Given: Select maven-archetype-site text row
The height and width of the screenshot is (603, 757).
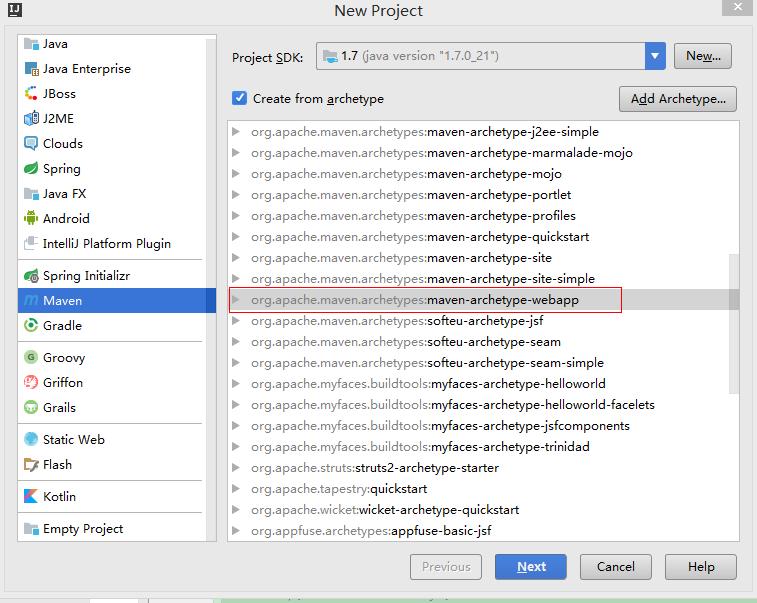Looking at the screenshot, I should (401, 258).
